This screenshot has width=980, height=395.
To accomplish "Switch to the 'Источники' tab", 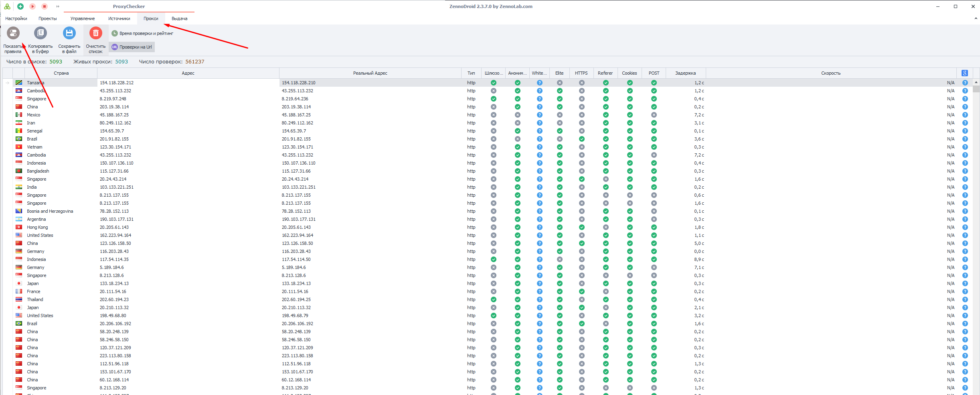I will point(119,18).
